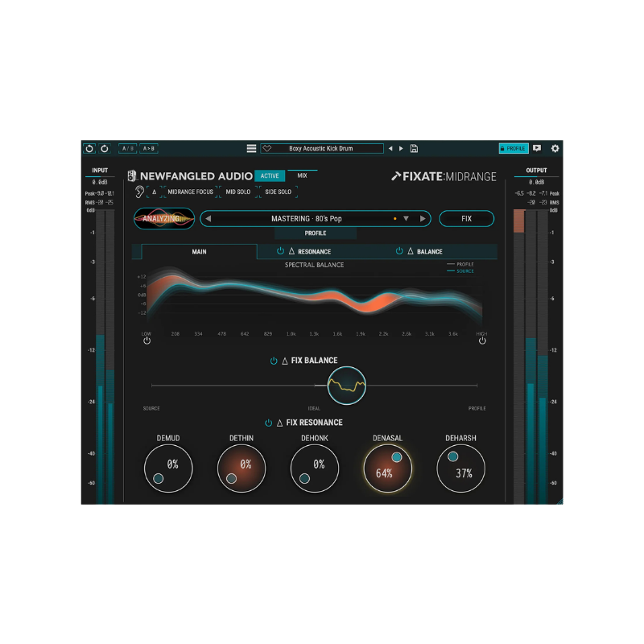This screenshot has width=644, height=644.
Task: Switch to the MAIN tab
Action: click(199, 252)
